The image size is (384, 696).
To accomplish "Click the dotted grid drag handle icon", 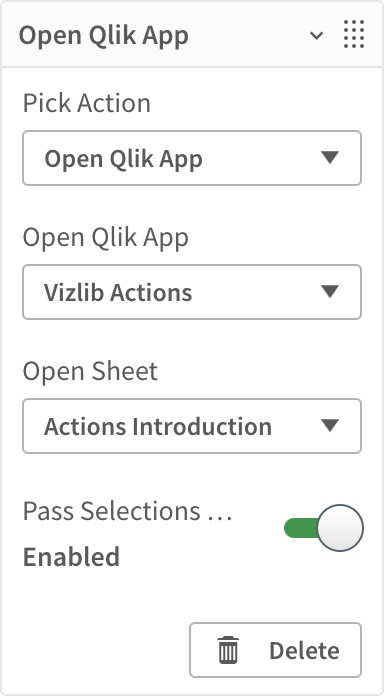I will 354,34.
